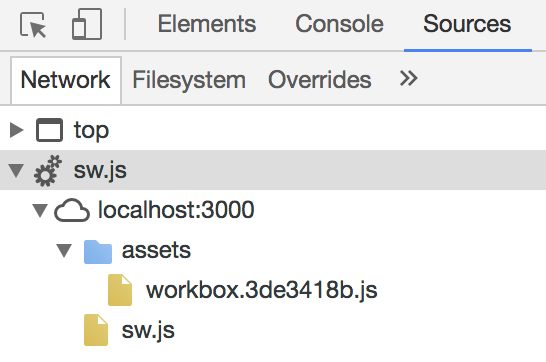
Task: Click the cloud icon beside localhost:3000
Action: coord(72,210)
